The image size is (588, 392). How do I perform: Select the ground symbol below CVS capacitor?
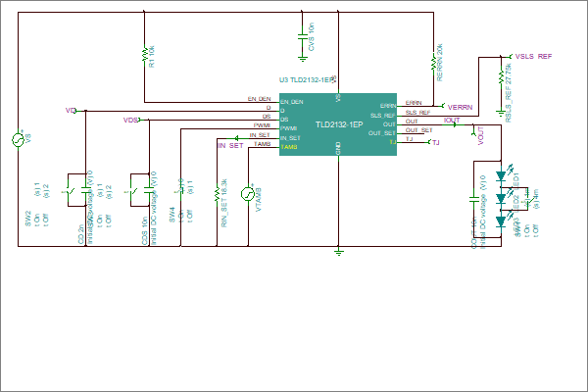302,58
